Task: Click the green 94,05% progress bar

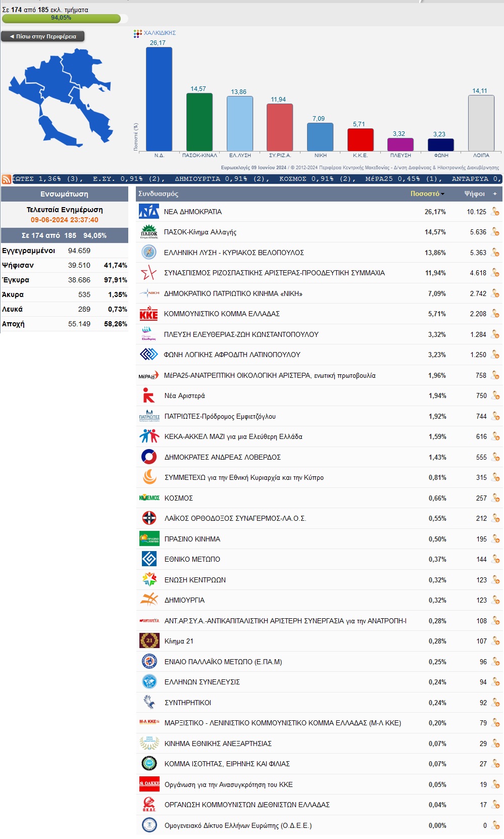Action: [x=61, y=19]
